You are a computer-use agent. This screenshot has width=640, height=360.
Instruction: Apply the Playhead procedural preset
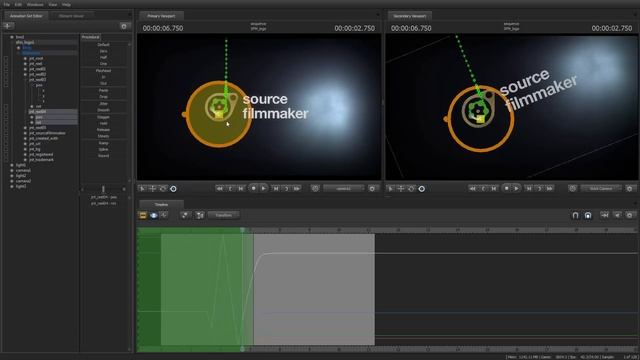[103, 71]
